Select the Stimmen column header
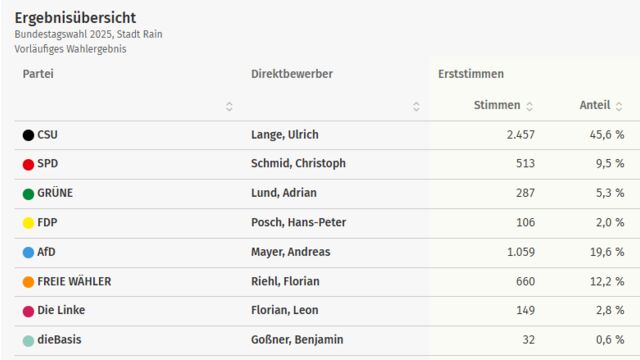Viewport: 640px width, 360px height. pyautogui.click(x=497, y=105)
